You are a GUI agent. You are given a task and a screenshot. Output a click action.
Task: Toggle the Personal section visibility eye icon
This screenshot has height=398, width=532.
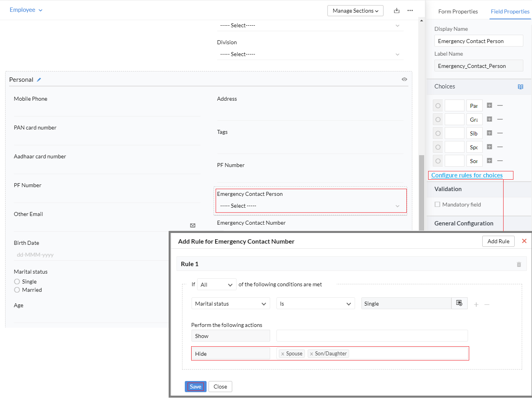[x=404, y=79]
